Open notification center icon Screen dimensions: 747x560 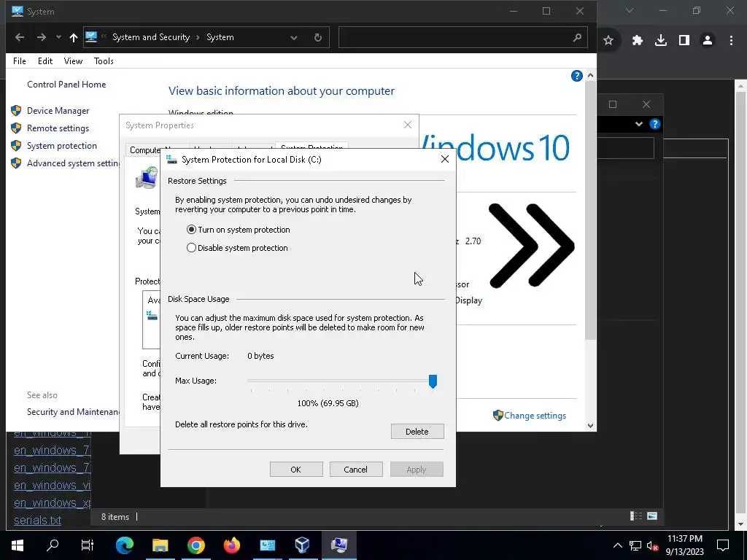tap(723, 545)
